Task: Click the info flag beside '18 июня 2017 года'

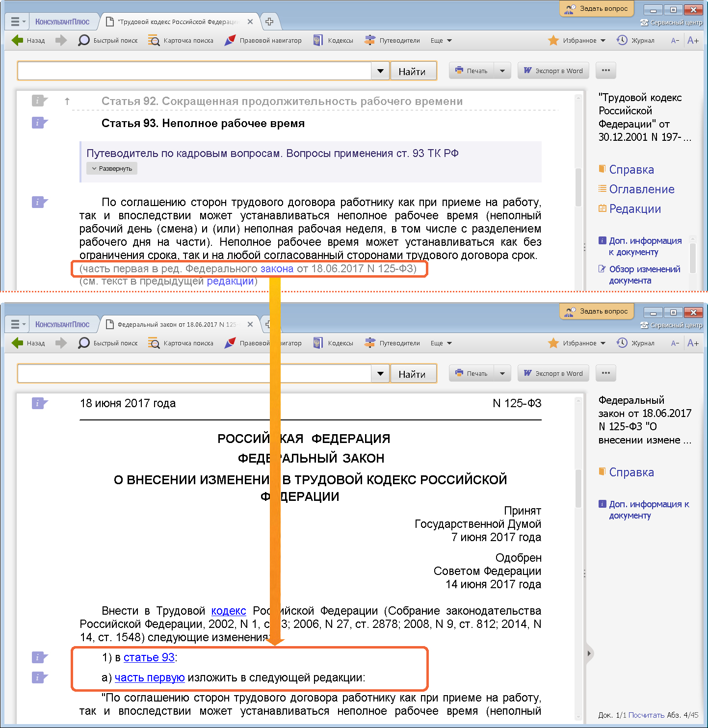Action: coord(39,403)
